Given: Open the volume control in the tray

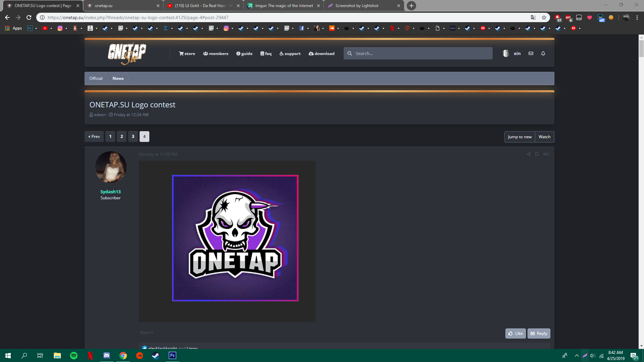Looking at the screenshot, I should click(593, 356).
